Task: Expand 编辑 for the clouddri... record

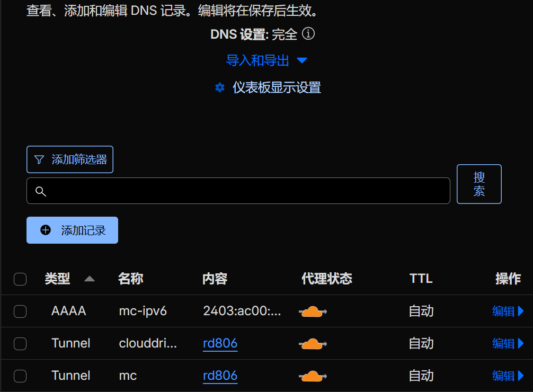Action: [508, 343]
